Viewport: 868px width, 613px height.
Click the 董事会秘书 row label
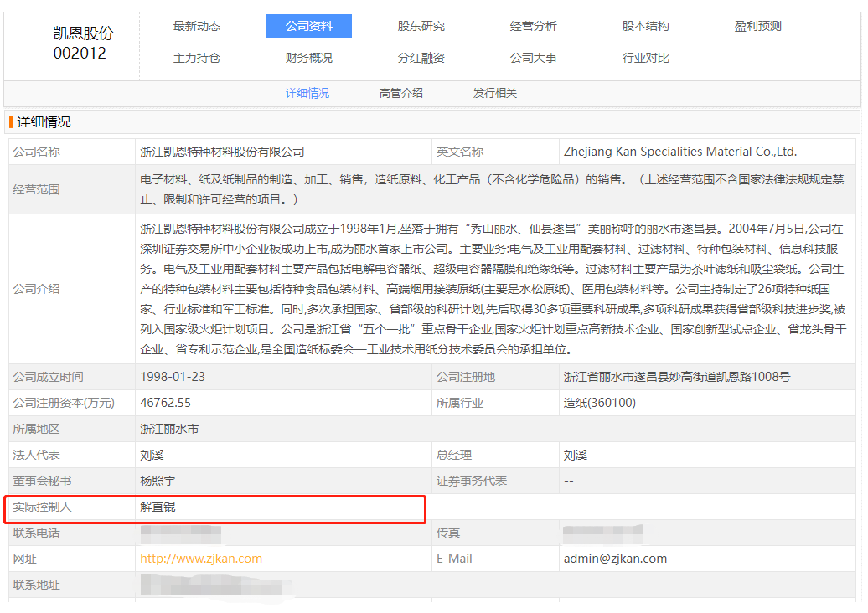[x=42, y=481]
